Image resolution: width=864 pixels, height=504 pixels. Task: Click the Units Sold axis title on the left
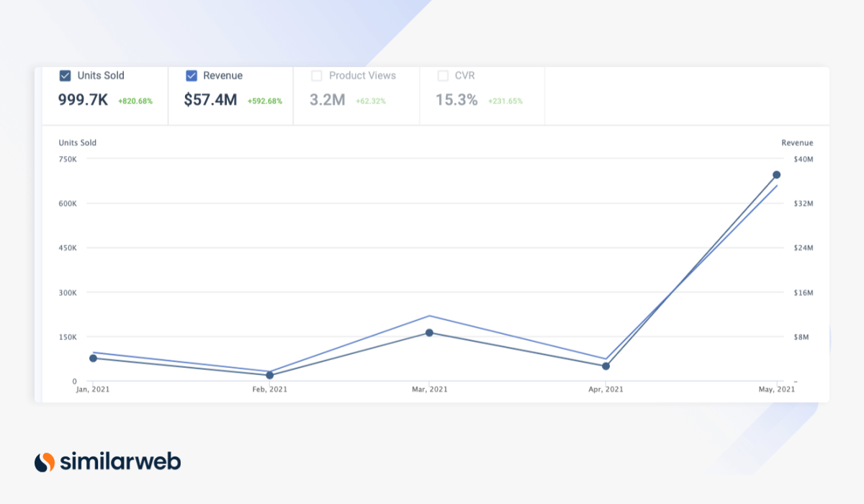pyautogui.click(x=77, y=143)
